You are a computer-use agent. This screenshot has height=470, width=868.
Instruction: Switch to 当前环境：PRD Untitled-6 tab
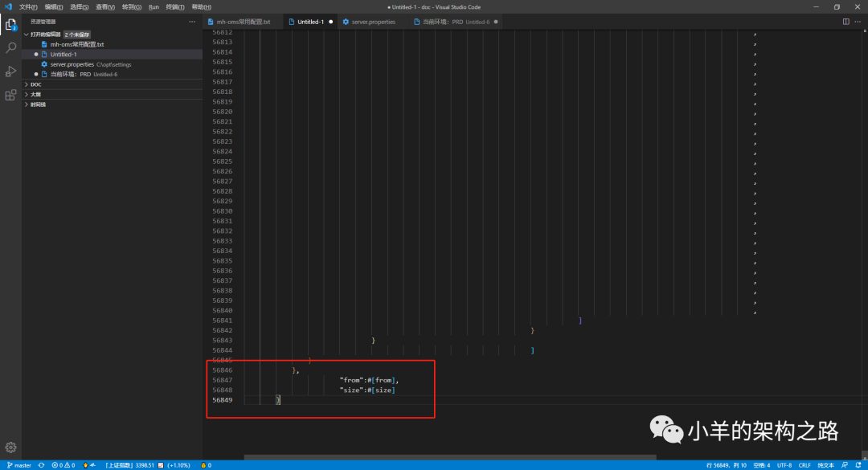(456, 22)
